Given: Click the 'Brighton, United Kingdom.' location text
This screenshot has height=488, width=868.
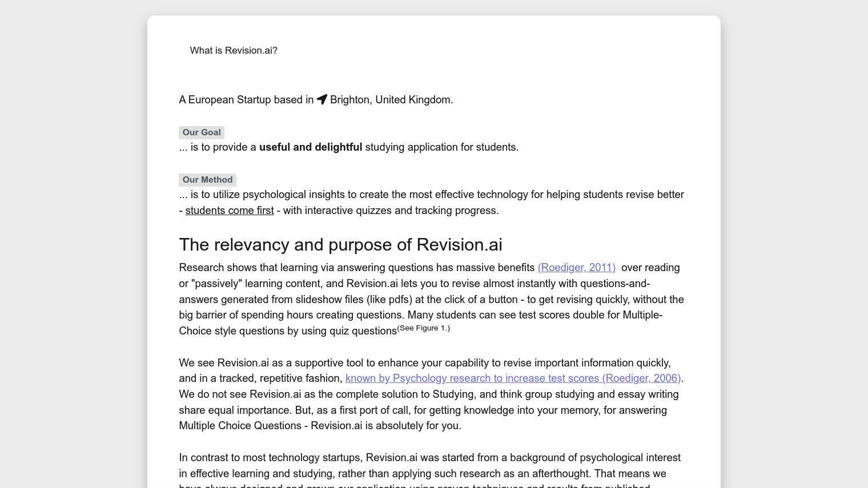Looking at the screenshot, I should pos(391,100).
